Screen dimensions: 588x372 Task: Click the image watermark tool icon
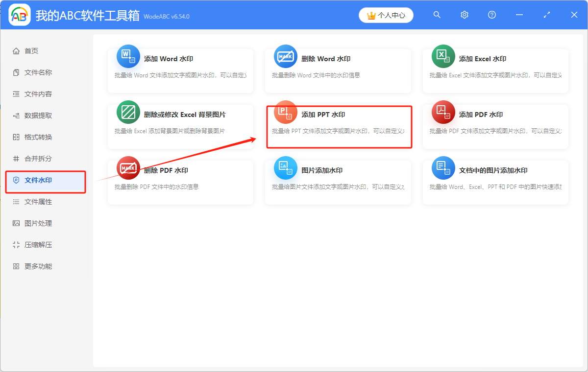286,168
